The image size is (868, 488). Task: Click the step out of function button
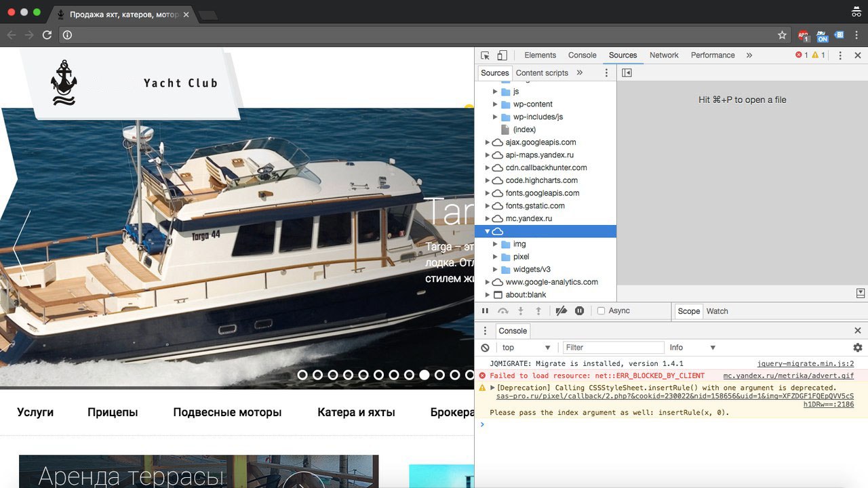538,311
